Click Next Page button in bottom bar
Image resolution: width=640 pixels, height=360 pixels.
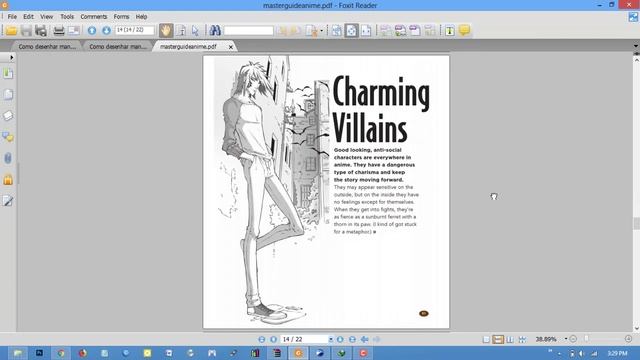coord(340,339)
